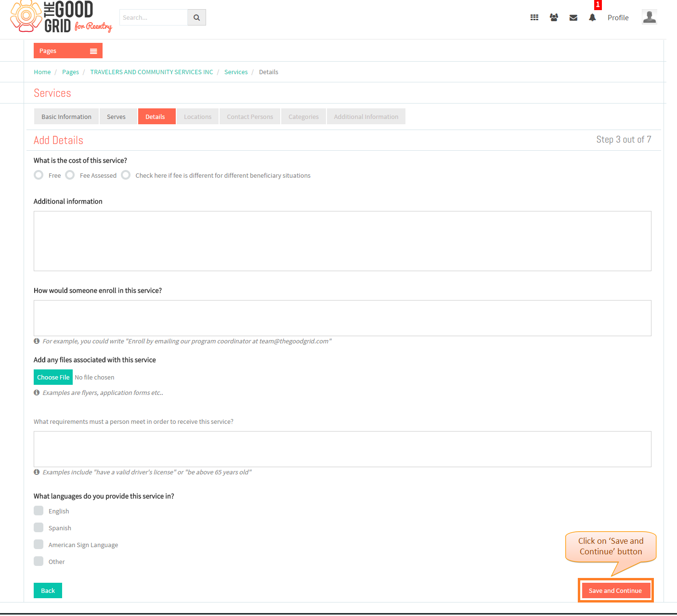The image size is (677, 616).
Task: Click the search magnifier button
Action: click(x=196, y=17)
